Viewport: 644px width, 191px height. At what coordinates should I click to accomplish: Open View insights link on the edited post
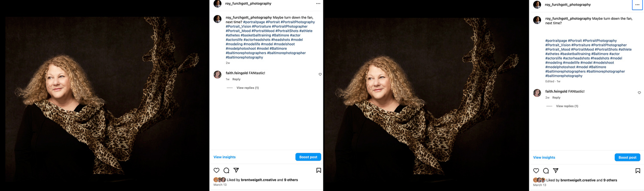pyautogui.click(x=544, y=158)
